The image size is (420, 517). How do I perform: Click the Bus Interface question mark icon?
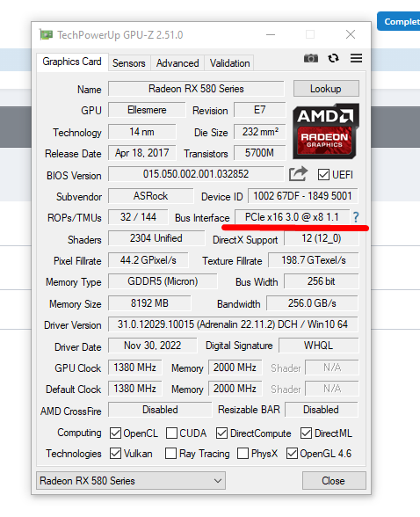[356, 217]
